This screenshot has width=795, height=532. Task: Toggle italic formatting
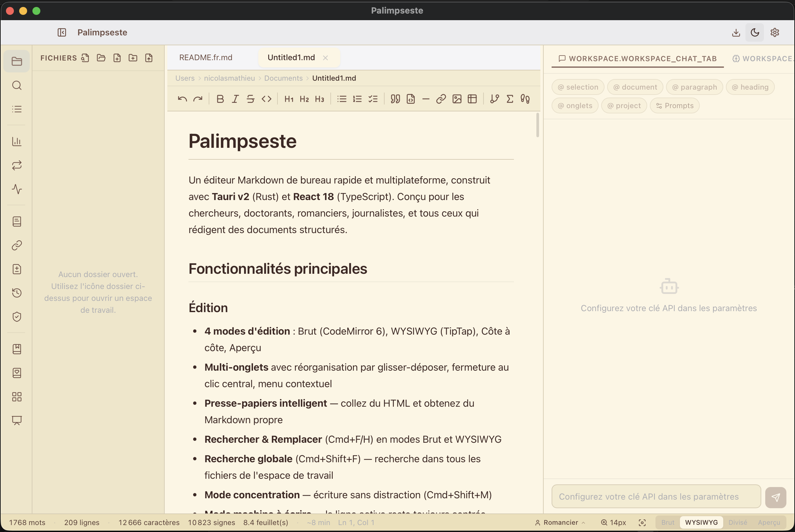pyautogui.click(x=235, y=99)
